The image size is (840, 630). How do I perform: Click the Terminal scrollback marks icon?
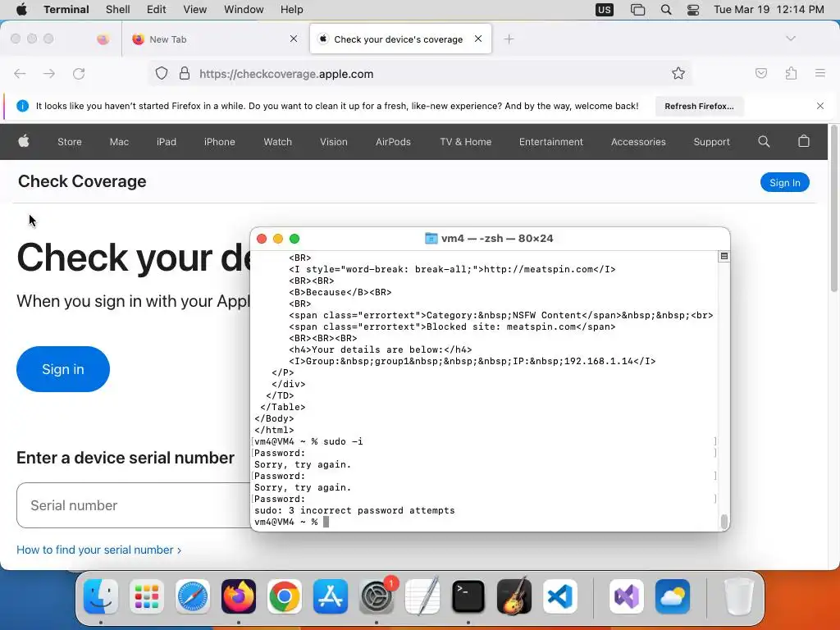pos(724,256)
